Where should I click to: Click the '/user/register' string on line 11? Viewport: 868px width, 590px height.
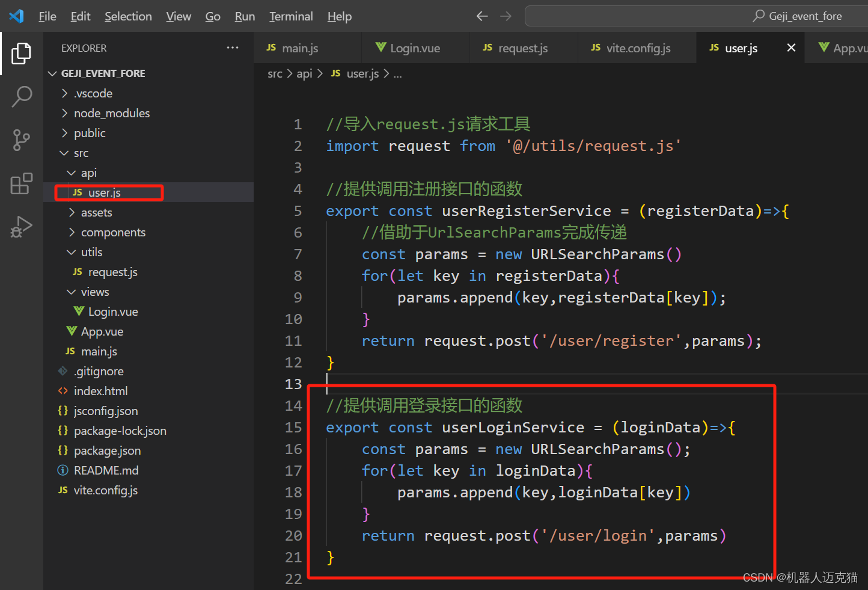[612, 340]
